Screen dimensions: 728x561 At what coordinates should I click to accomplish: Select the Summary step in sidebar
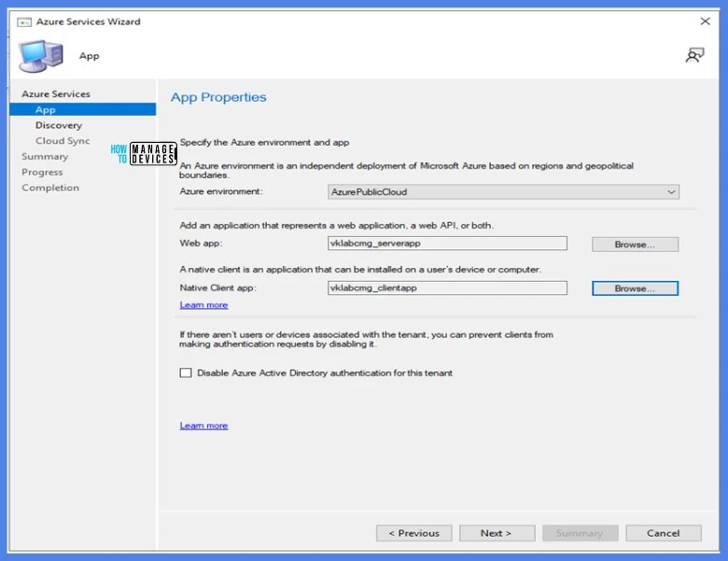point(45,157)
